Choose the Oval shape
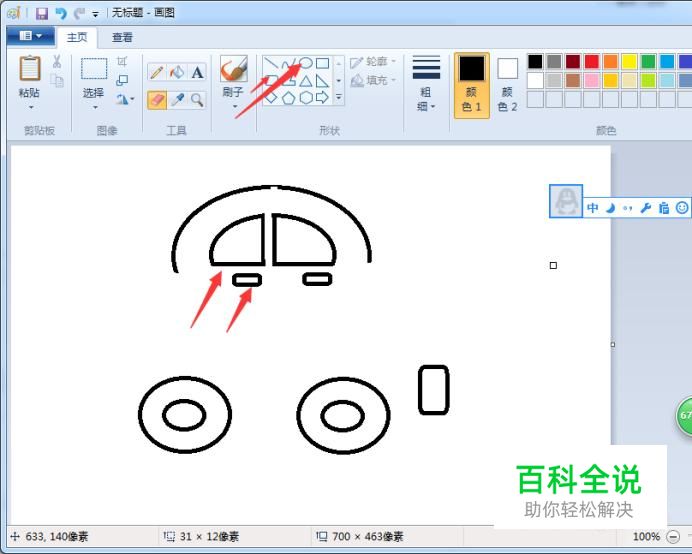 (305, 63)
